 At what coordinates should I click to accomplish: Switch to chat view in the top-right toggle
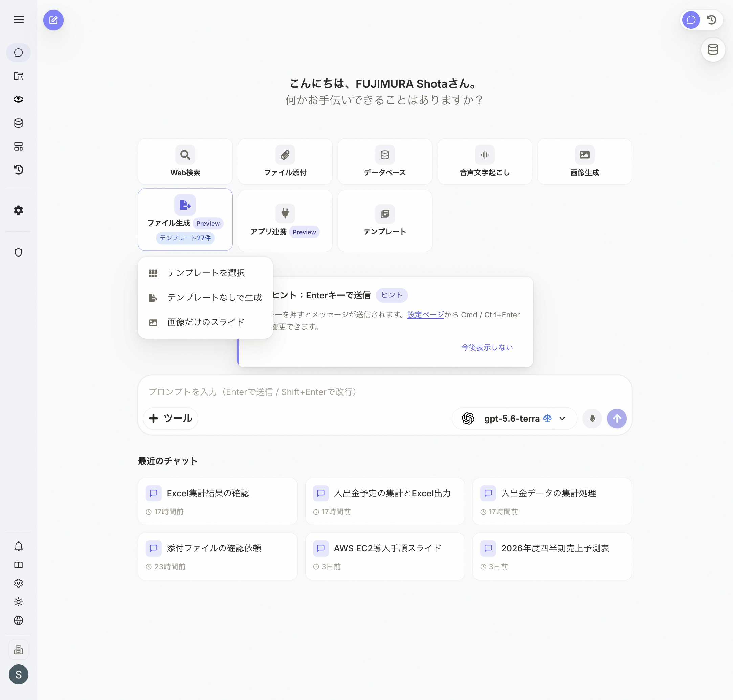pos(691,20)
